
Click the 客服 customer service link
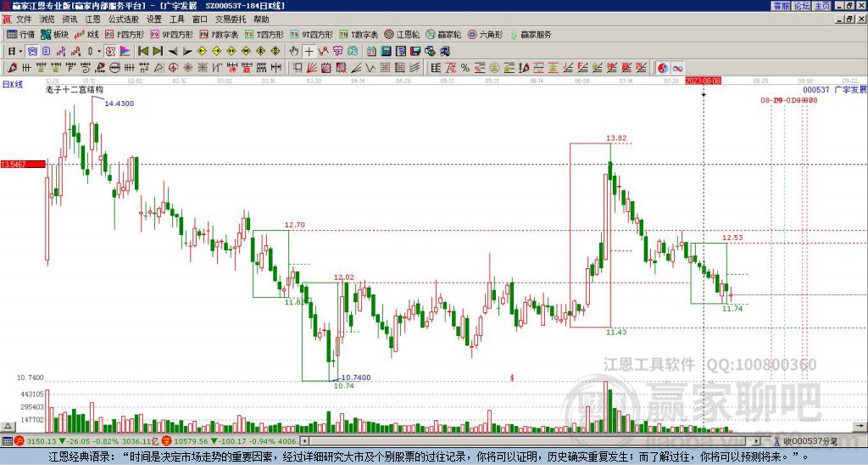point(781,6)
